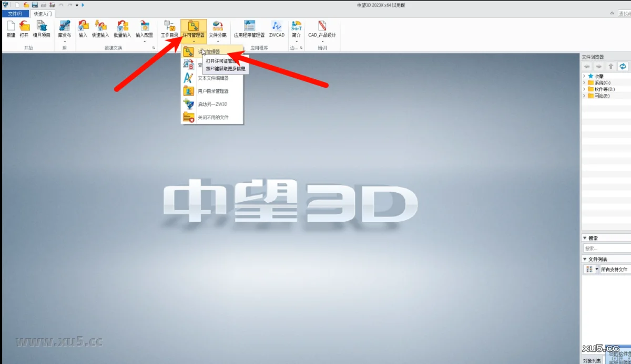Open the 文件(F) menu tab
This screenshot has width=631, height=364.
click(x=15, y=14)
